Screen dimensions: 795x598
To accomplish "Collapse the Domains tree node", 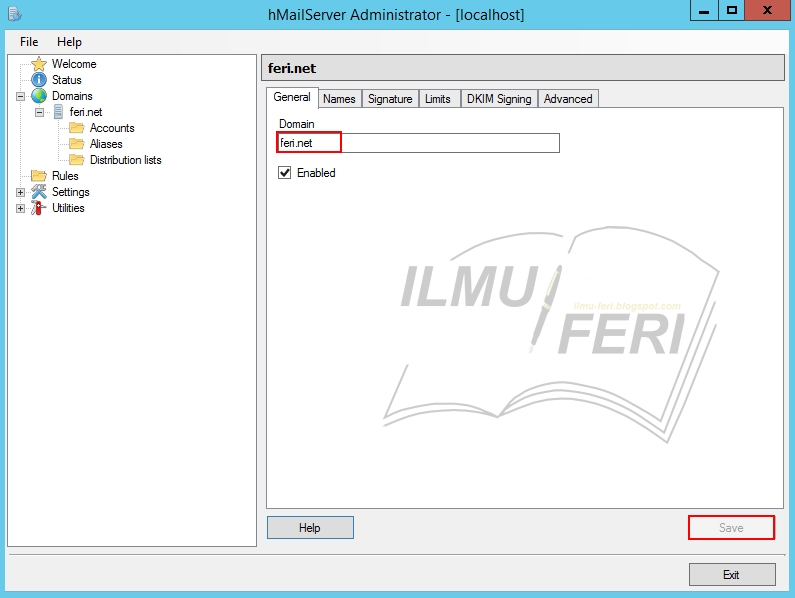I will 20,96.
